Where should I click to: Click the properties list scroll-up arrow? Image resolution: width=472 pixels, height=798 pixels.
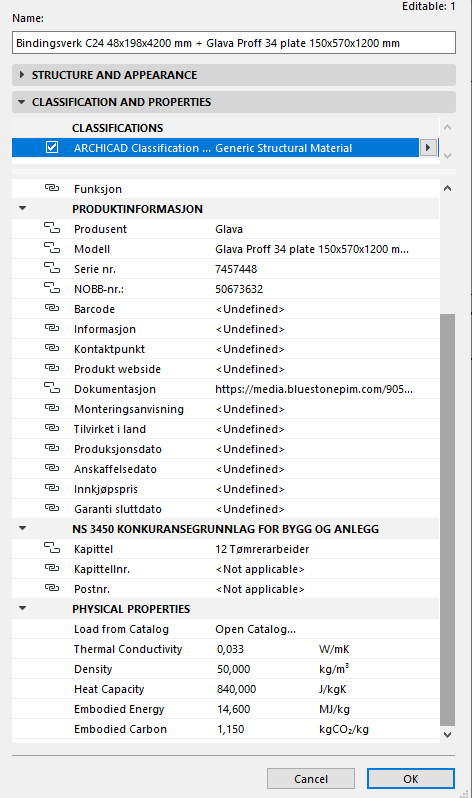click(448, 188)
